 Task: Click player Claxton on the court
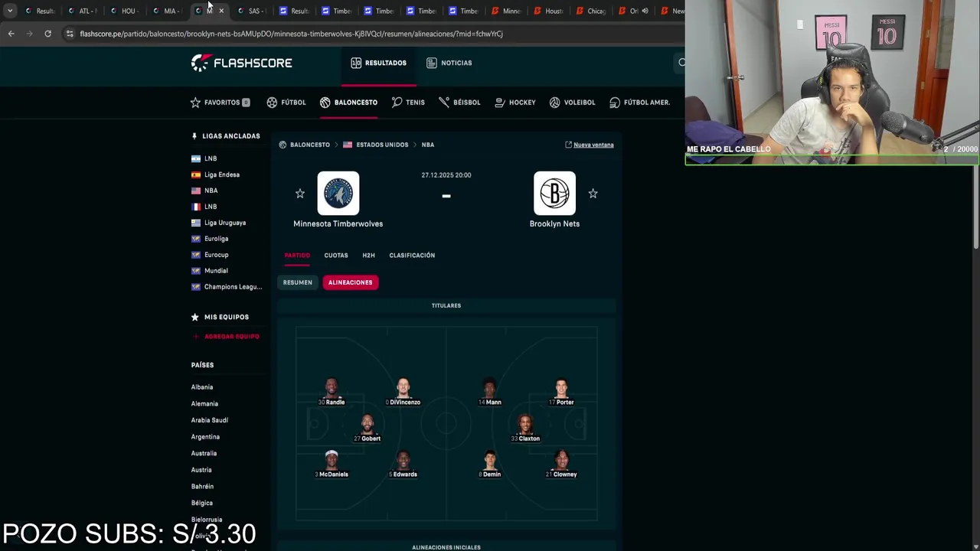[x=525, y=428]
